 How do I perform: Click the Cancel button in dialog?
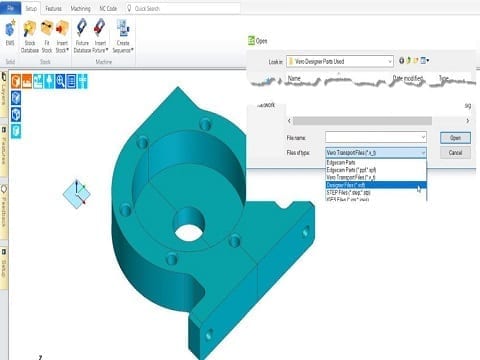point(455,153)
